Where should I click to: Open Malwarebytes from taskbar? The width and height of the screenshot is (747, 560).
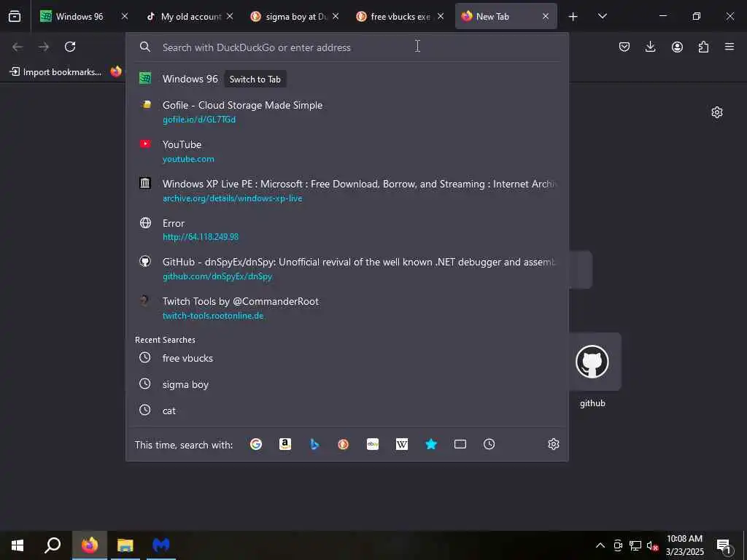coord(161,545)
